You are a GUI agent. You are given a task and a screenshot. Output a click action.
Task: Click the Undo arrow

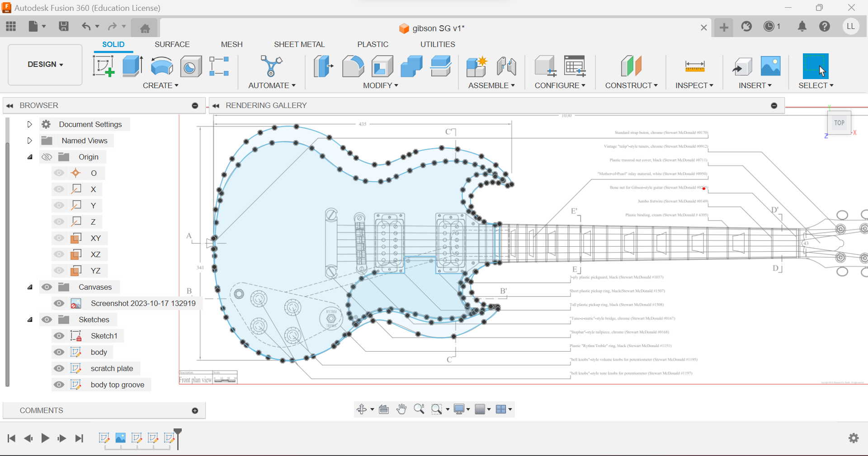tap(86, 26)
